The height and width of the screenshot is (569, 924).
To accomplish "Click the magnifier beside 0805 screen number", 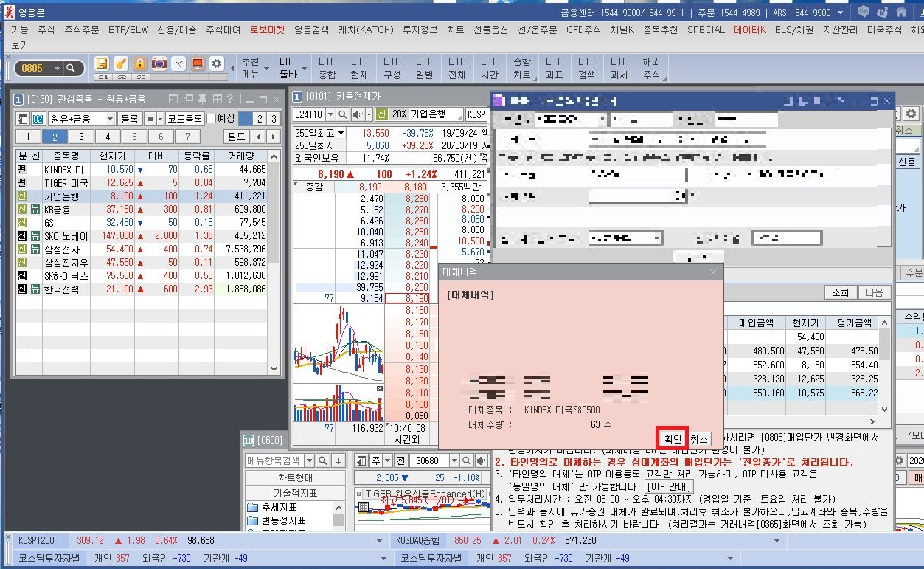I will 71,68.
